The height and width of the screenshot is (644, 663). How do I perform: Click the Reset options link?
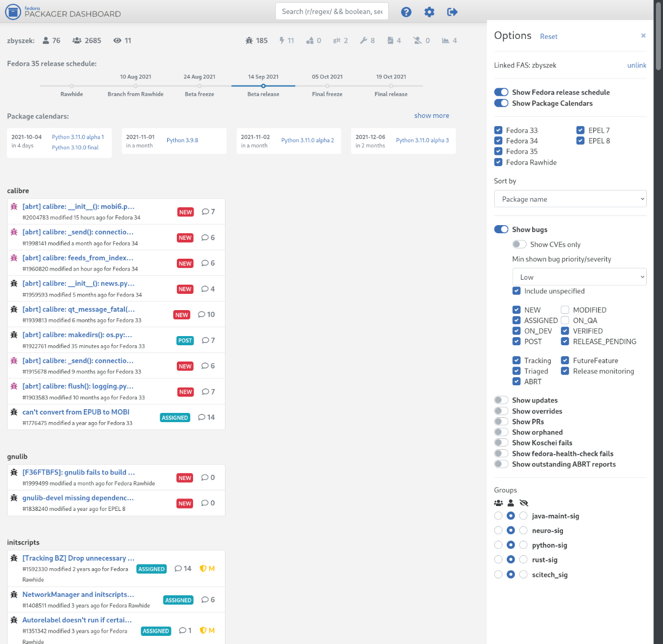point(548,36)
